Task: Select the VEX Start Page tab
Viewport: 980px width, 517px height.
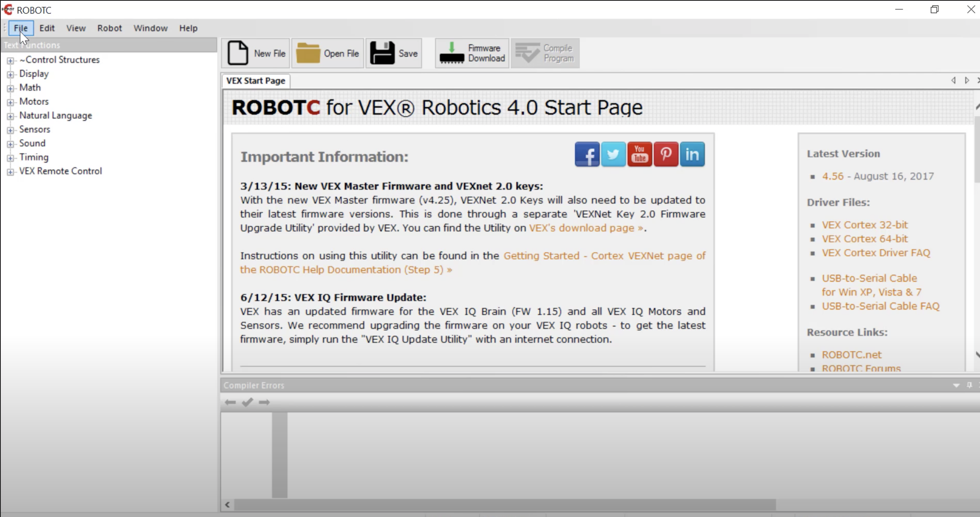Action: (x=255, y=80)
